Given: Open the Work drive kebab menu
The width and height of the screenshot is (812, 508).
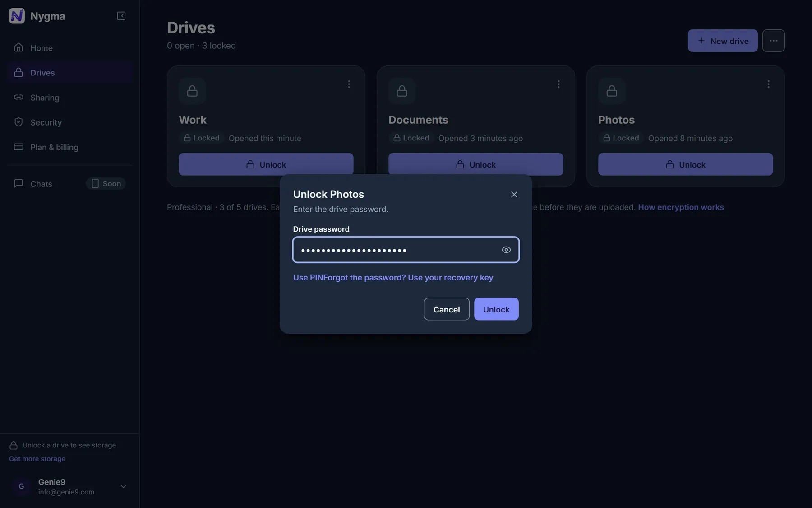Looking at the screenshot, I should point(349,84).
